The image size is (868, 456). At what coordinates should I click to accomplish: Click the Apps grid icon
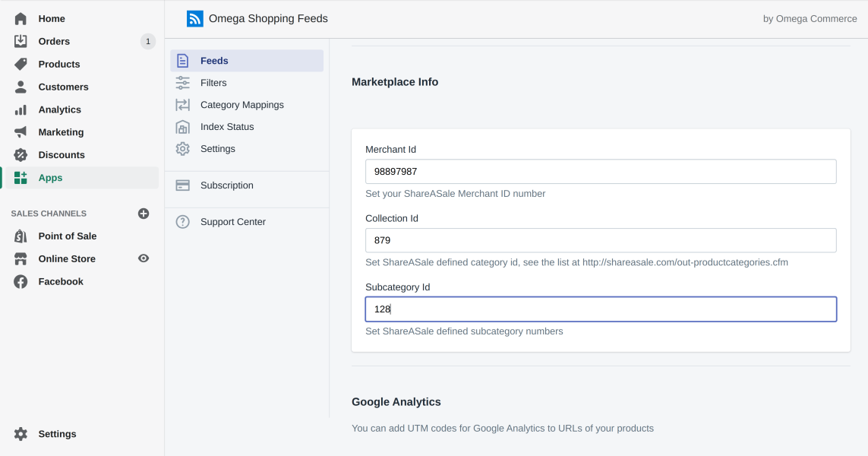[21, 178]
